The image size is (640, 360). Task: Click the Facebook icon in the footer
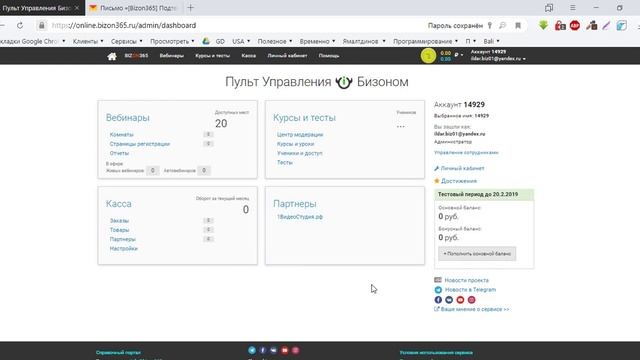pyautogui.click(x=262, y=350)
